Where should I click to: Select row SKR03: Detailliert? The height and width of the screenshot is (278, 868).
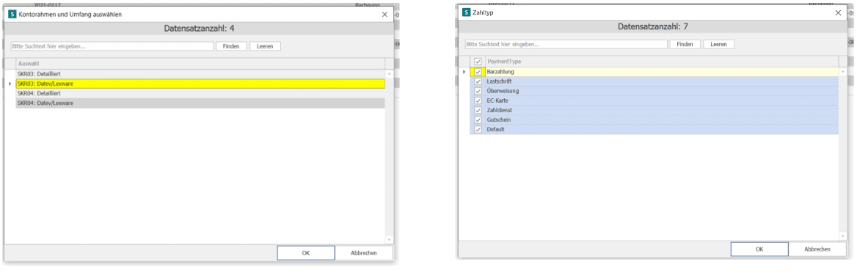[200, 73]
